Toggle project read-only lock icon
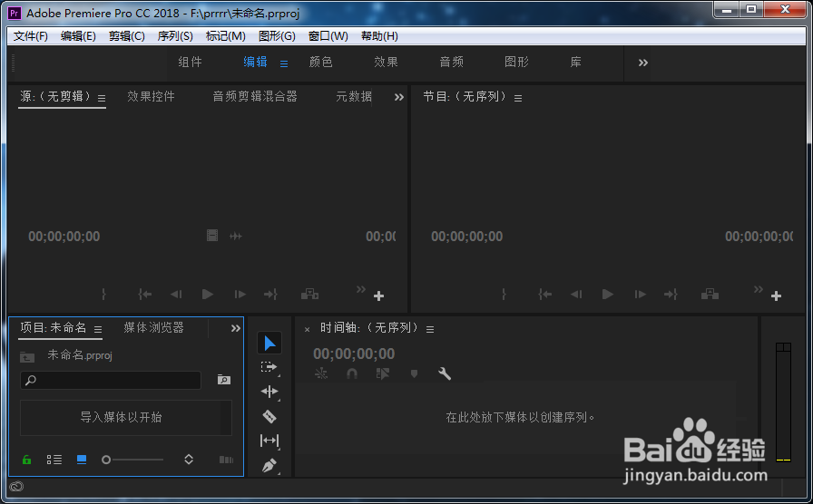The image size is (813, 504). click(26, 460)
